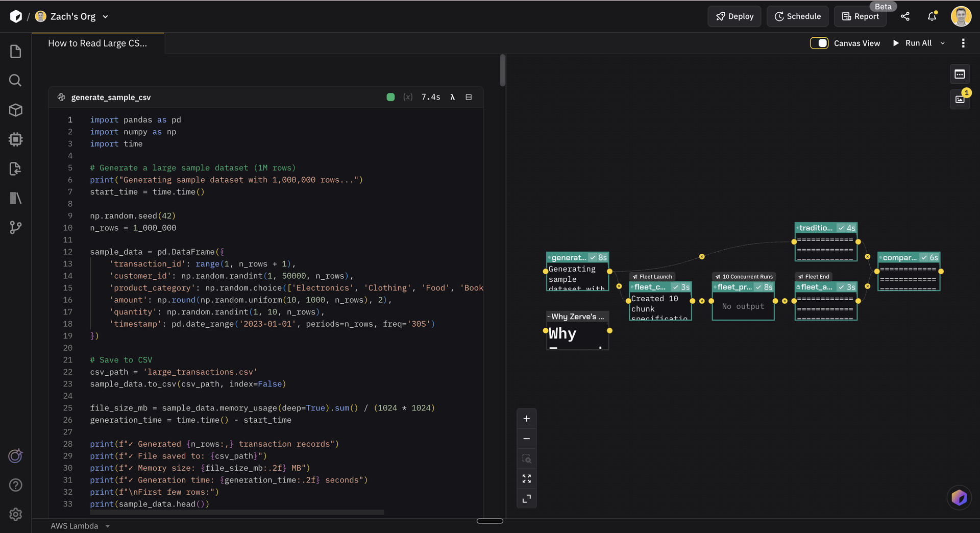
Task: Click code line 10 n_rows = 1_000_000
Action: click(133, 228)
